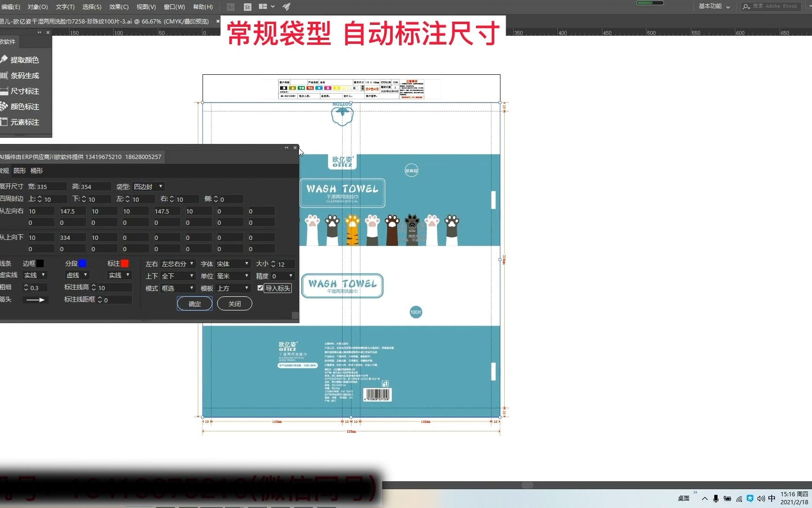The width and height of the screenshot is (812, 508).
Task: Pick the 标注 red color swatch
Action: click(125, 263)
